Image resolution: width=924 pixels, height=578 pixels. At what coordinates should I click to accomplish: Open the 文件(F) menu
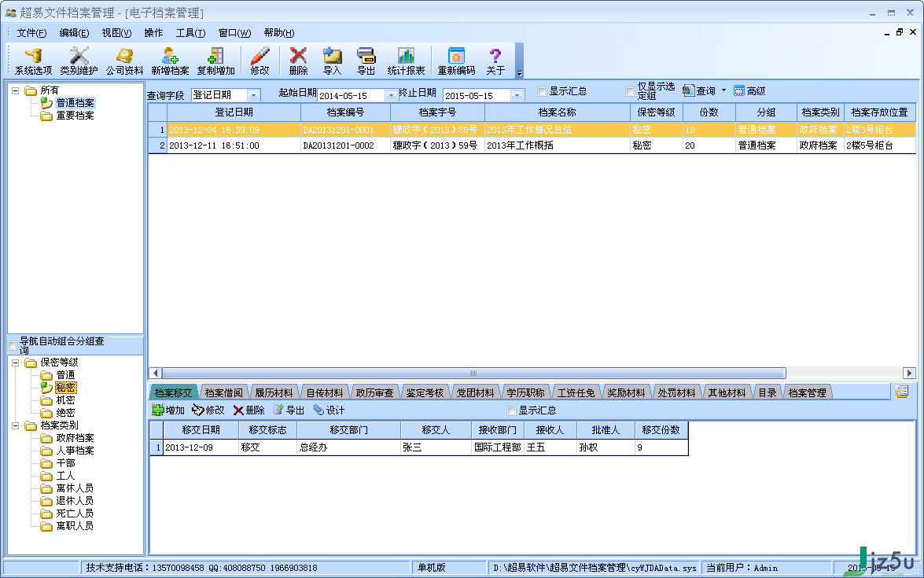tap(31, 33)
